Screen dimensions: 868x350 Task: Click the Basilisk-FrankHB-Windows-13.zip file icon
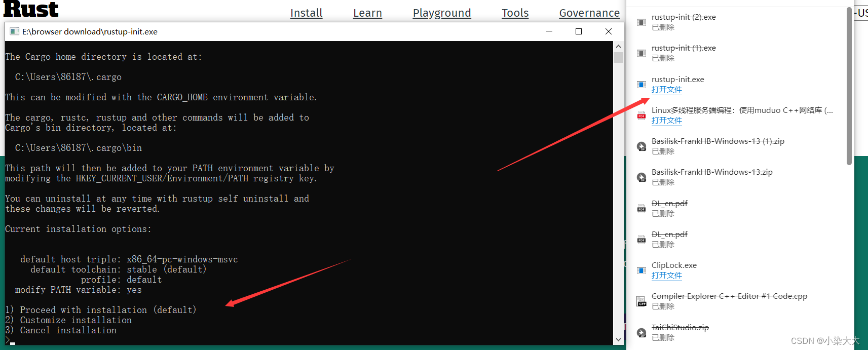(641, 177)
